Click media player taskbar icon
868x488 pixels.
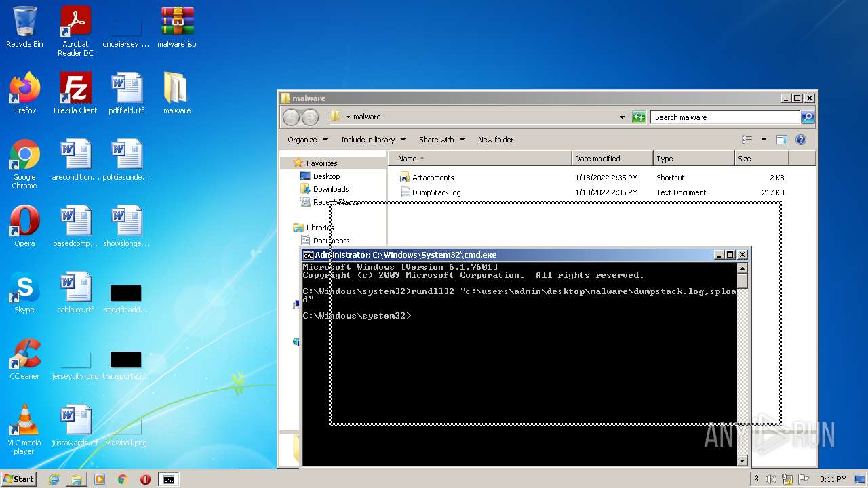[x=100, y=479]
